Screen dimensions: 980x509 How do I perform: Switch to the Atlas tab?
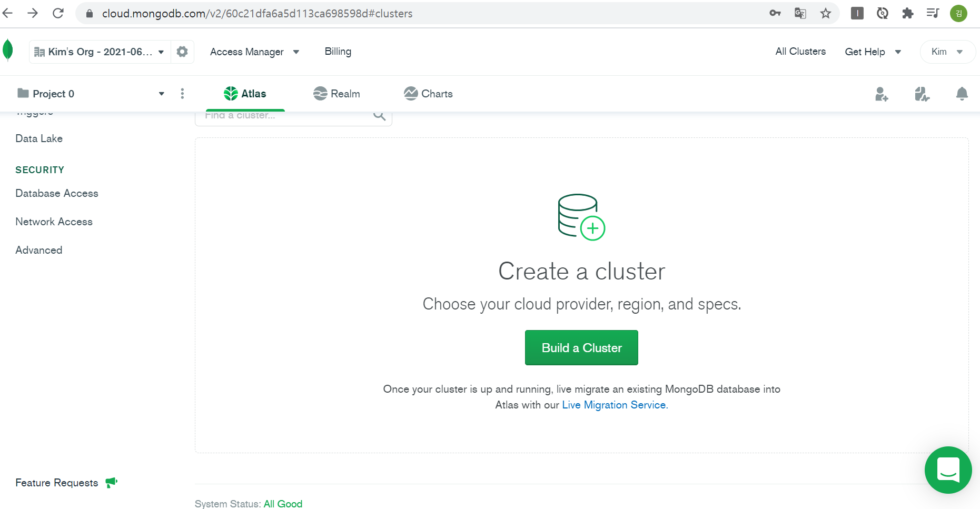[x=245, y=94]
